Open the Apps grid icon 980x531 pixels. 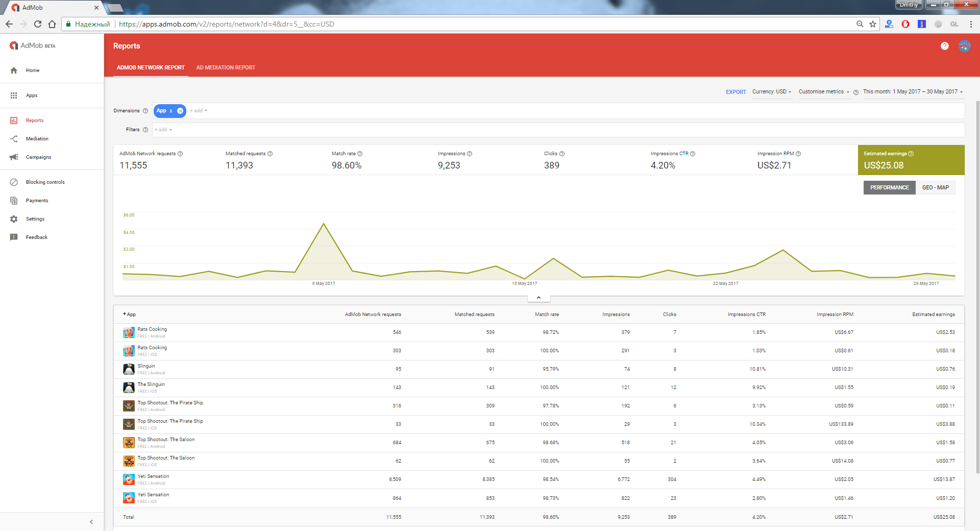14,95
